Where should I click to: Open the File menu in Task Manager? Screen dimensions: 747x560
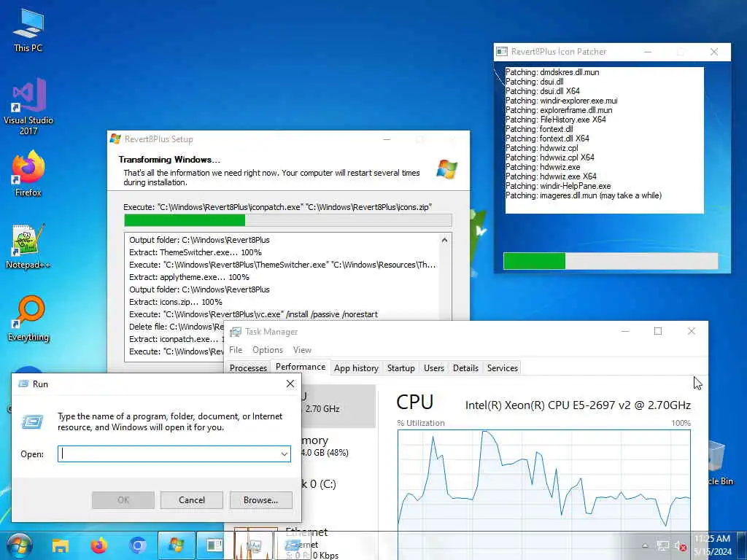pyautogui.click(x=236, y=350)
